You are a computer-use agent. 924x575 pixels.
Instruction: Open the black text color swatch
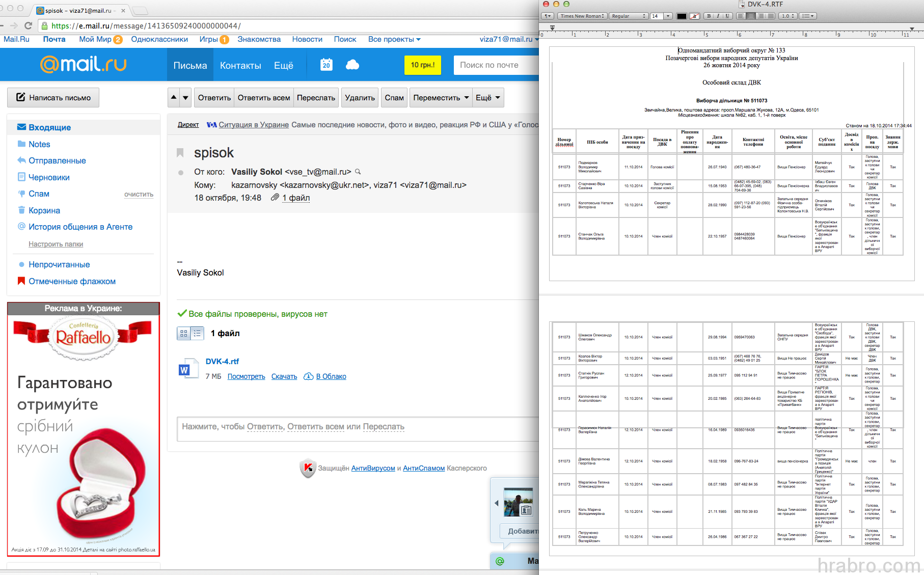681,16
